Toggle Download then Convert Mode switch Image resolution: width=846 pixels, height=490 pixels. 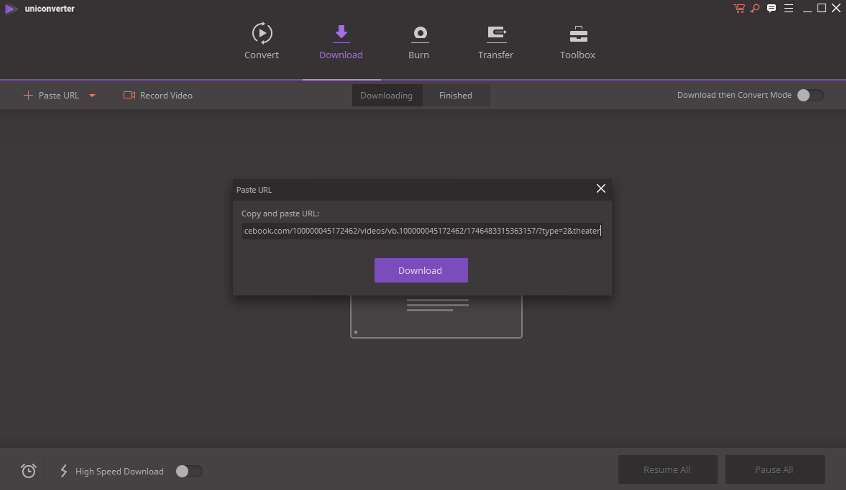(x=810, y=95)
